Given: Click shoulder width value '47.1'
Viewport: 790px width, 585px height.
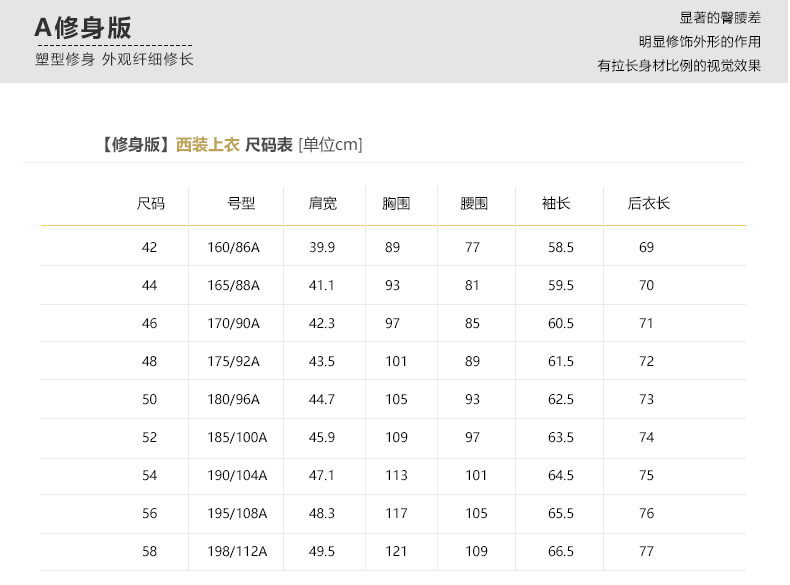Looking at the screenshot, I should click(x=322, y=475).
